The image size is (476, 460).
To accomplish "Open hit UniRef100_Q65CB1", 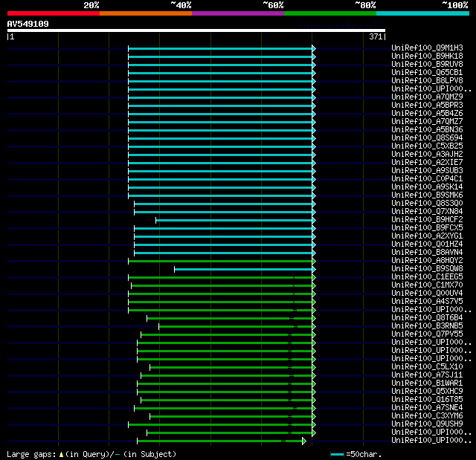I will pyautogui.click(x=427, y=73).
